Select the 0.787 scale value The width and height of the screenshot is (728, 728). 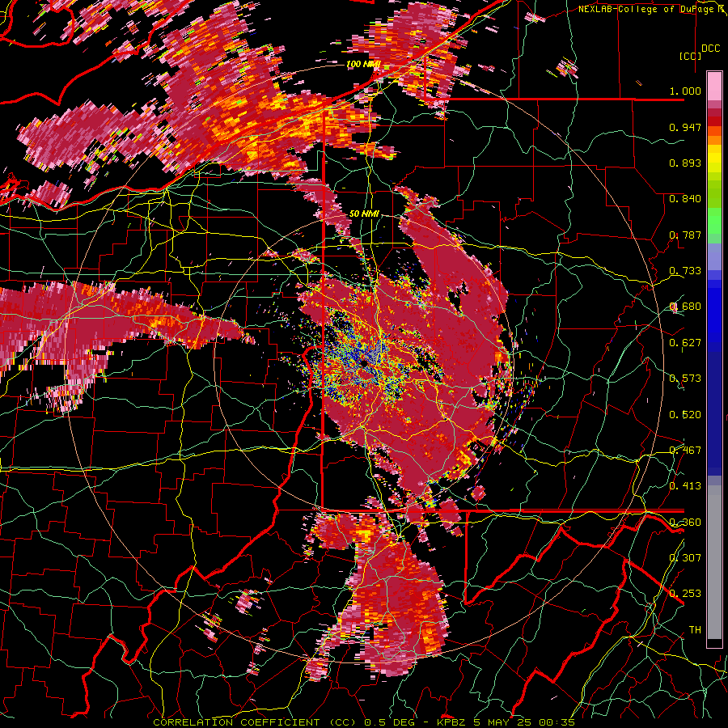685,235
